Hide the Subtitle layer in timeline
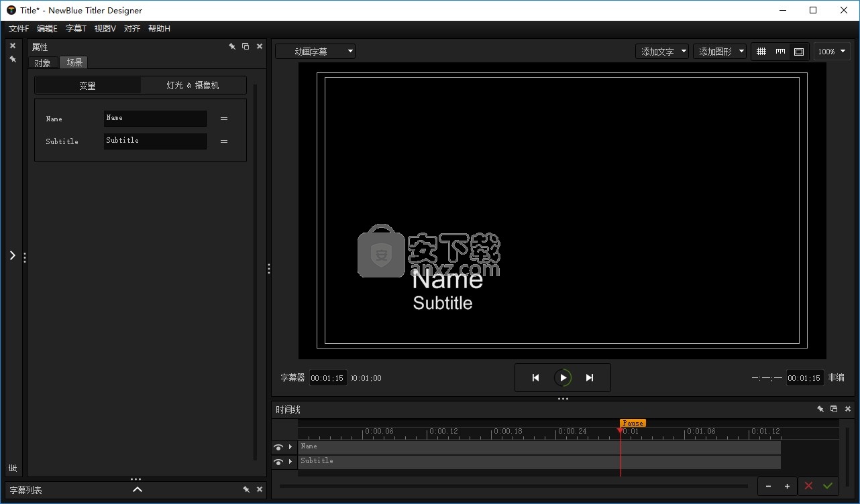This screenshot has width=860, height=504. [278, 462]
